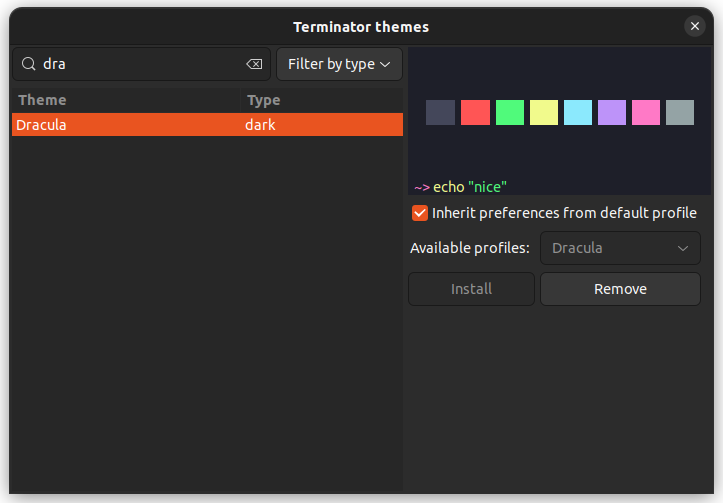Click the yellow color swatch
The width and height of the screenshot is (723, 503).
tap(544, 112)
